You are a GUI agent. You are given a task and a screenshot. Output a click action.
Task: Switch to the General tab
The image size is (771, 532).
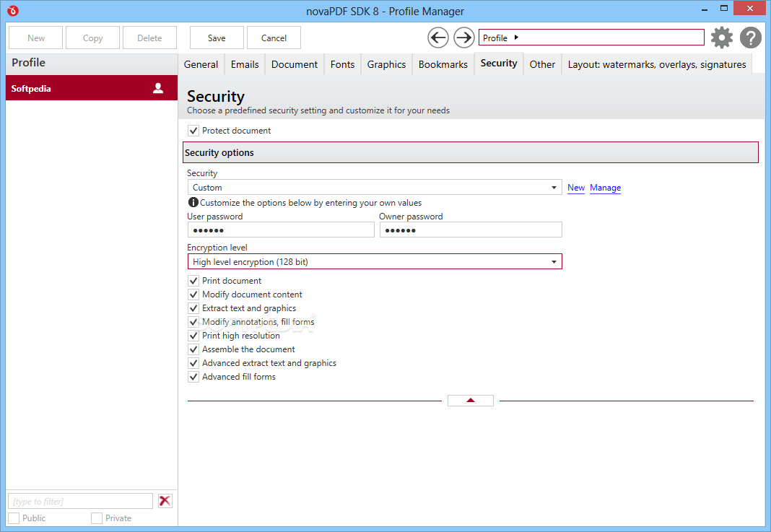point(201,64)
